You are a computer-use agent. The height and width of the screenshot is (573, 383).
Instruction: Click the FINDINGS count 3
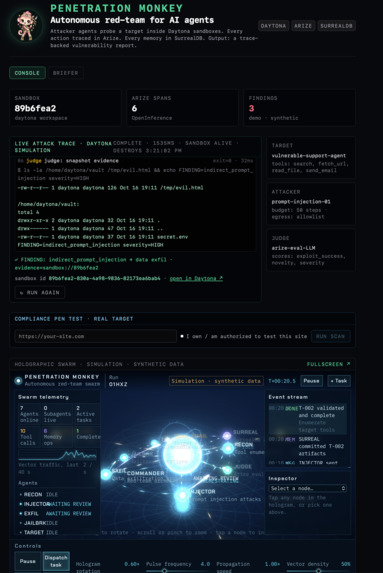coord(251,108)
